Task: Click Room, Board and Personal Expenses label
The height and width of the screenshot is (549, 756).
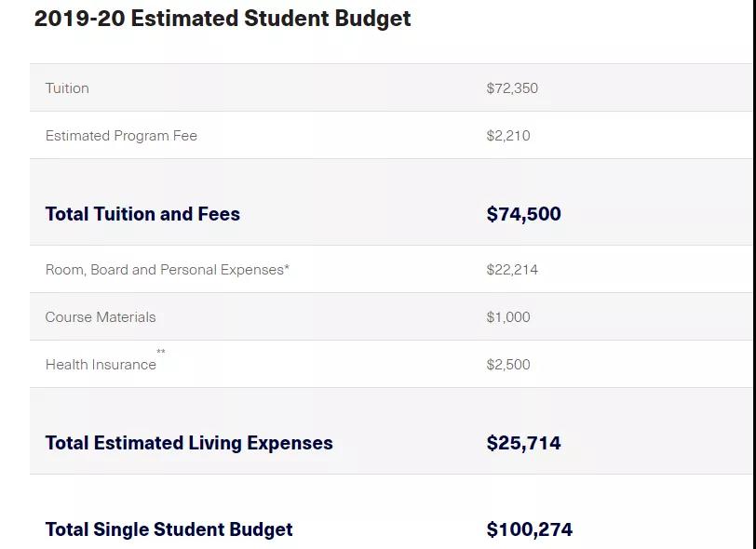Action: 164,270
